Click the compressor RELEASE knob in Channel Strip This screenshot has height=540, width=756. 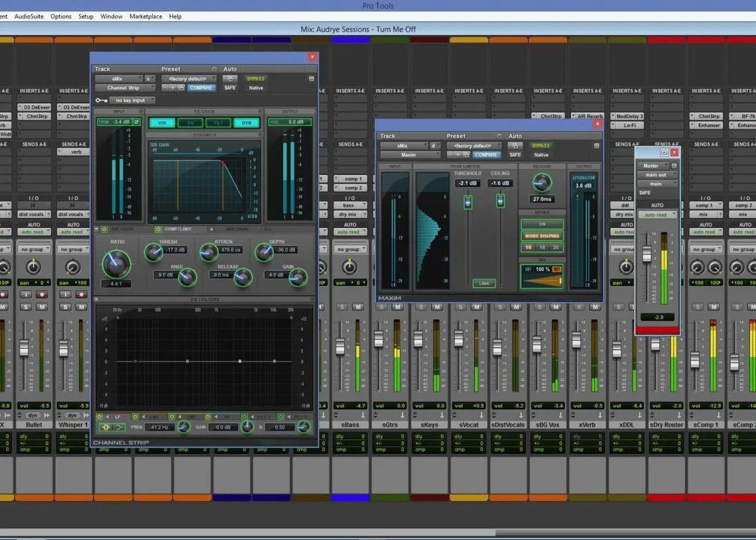pos(243,277)
